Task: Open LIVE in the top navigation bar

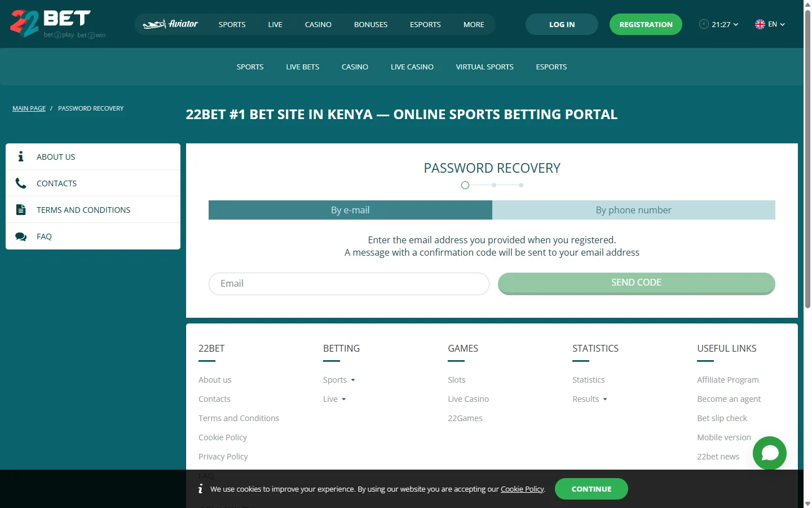Action: [x=275, y=24]
